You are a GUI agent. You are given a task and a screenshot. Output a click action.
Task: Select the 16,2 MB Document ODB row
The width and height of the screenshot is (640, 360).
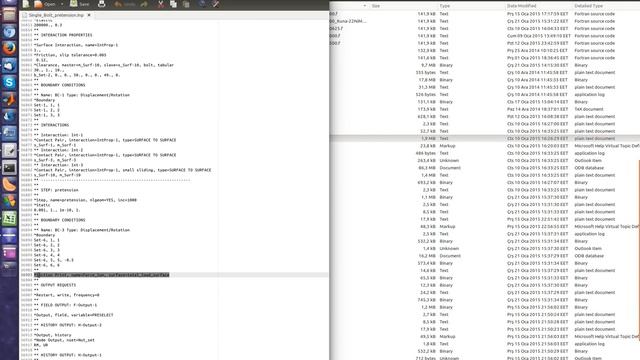484,256
